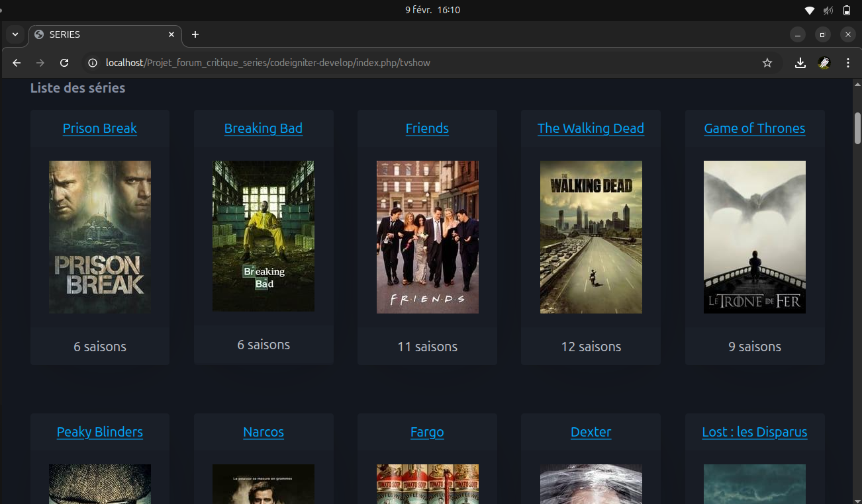Click the browser profile avatar icon
Screen dimensions: 862x504
click(824, 63)
